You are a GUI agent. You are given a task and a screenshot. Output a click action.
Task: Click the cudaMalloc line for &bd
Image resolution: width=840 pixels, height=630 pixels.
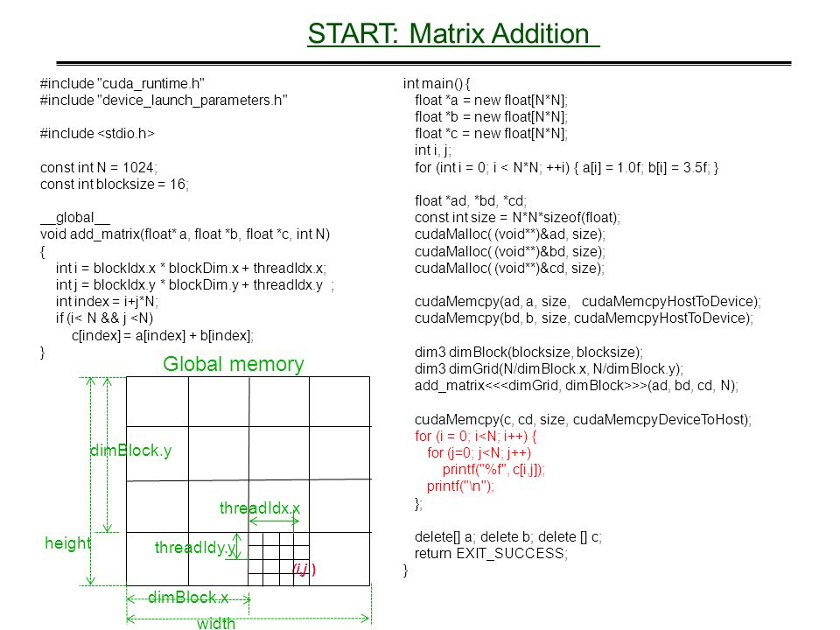click(x=509, y=251)
